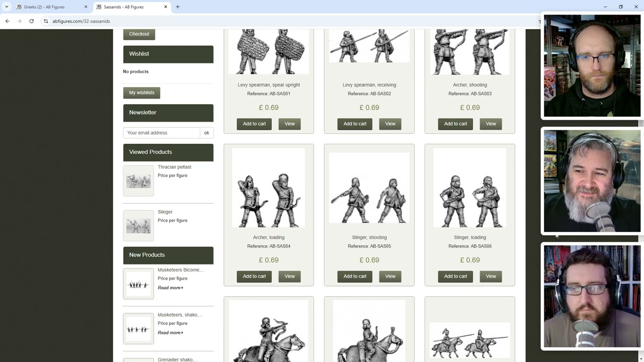Screen dimensions: 644x362
Task: Open the Viewed Products header
Action: (x=168, y=152)
